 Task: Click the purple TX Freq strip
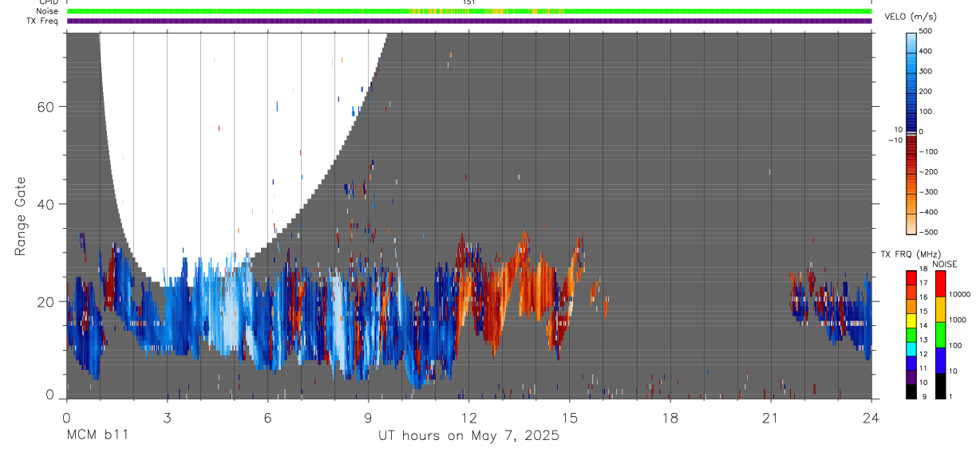[469, 21]
